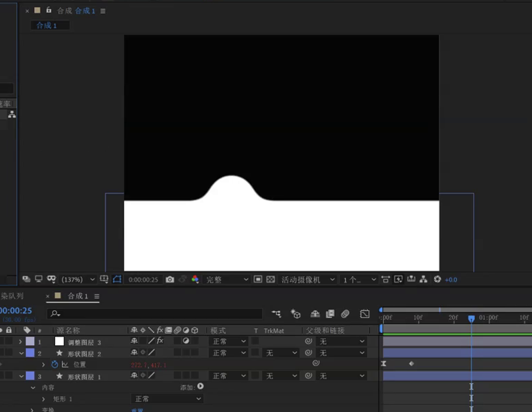Click the 位置 graph editor include icon
This screenshot has height=412, width=532.
(x=65, y=364)
